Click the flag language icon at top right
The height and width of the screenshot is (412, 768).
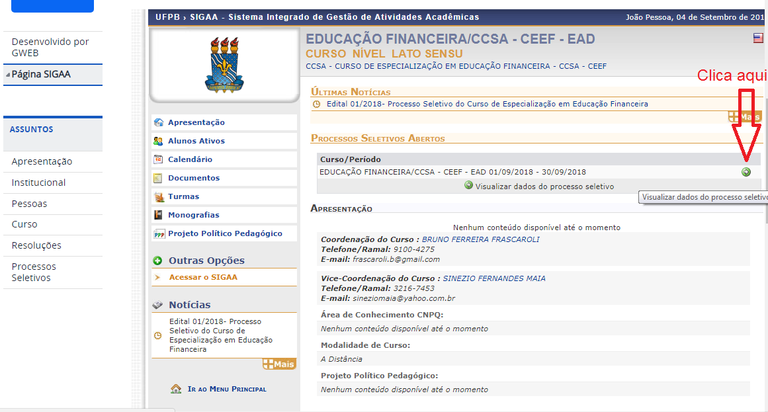click(758, 38)
